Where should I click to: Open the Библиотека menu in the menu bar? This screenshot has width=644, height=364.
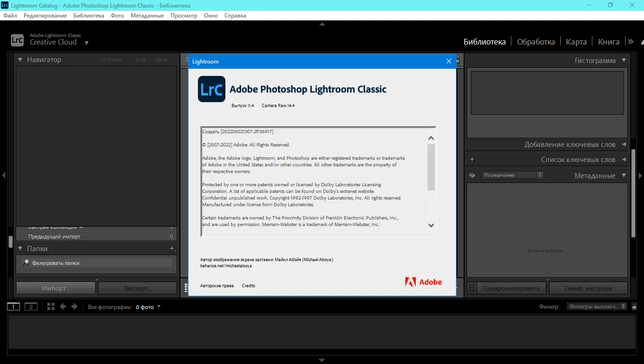coord(89,16)
